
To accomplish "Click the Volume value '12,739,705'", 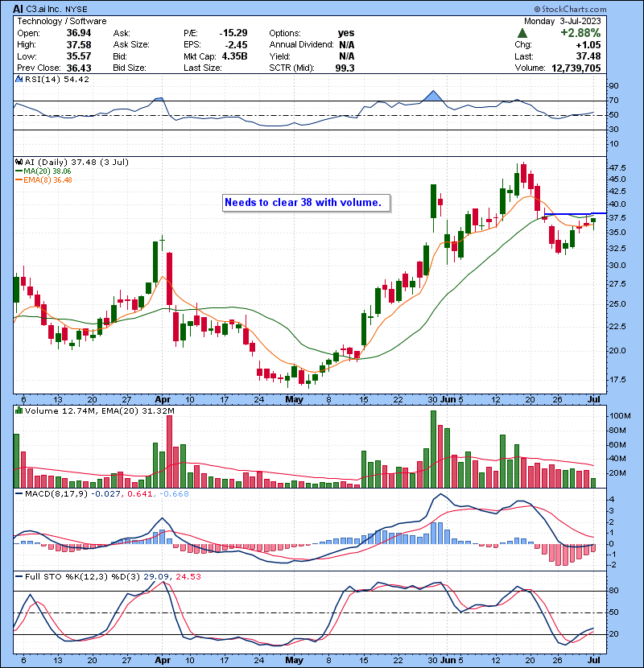I will [576, 68].
